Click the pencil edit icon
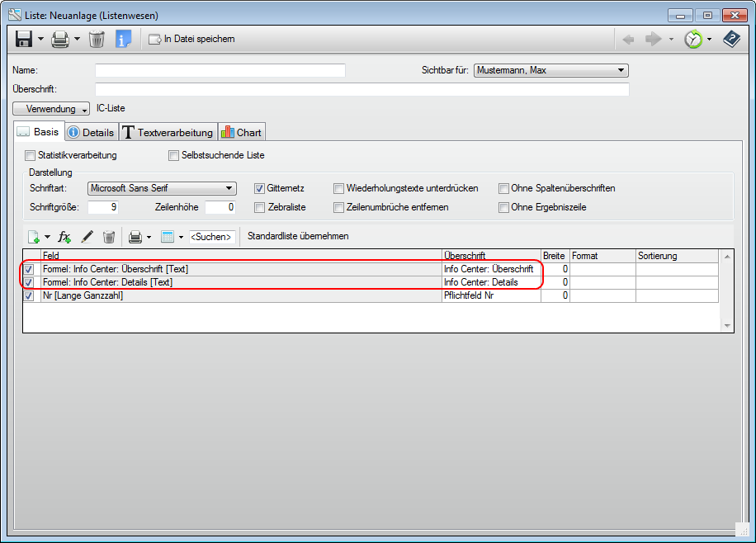This screenshot has height=543, width=756. tap(87, 237)
